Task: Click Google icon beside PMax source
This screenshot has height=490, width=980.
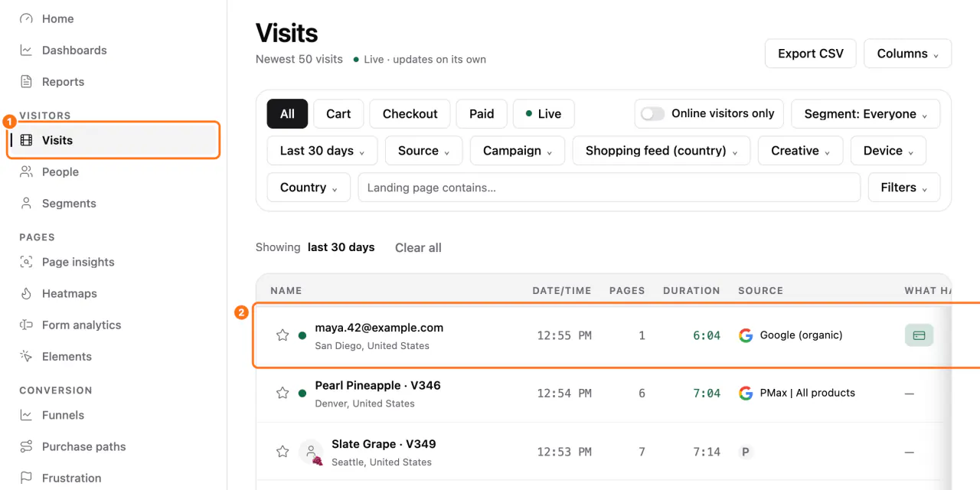Action: (746, 393)
